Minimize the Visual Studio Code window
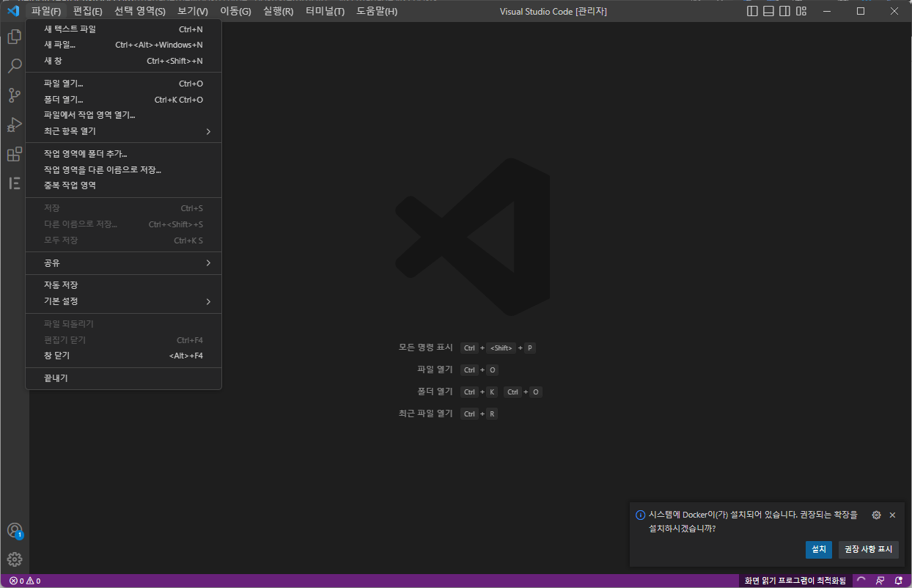 827,11
